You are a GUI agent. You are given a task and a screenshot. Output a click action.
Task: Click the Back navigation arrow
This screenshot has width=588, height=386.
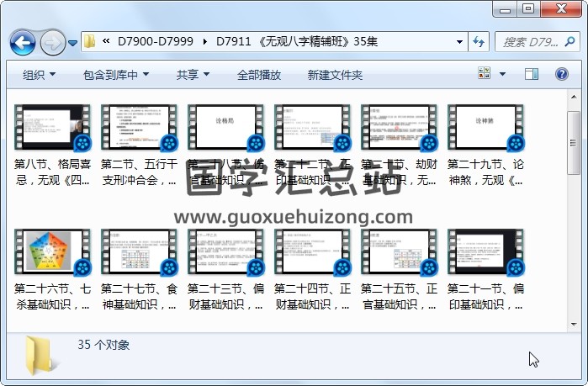tap(22, 41)
